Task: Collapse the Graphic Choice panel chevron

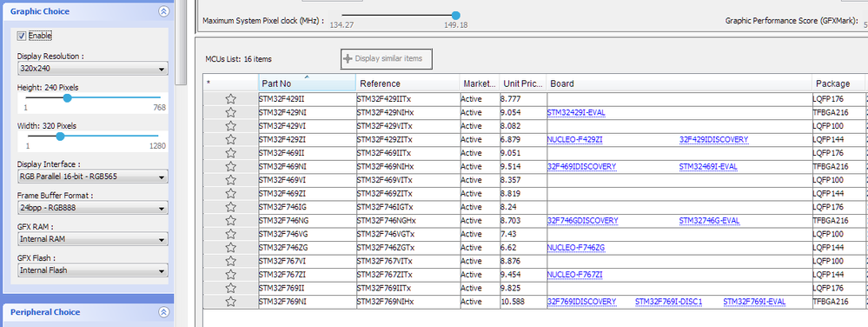Action: click(163, 11)
